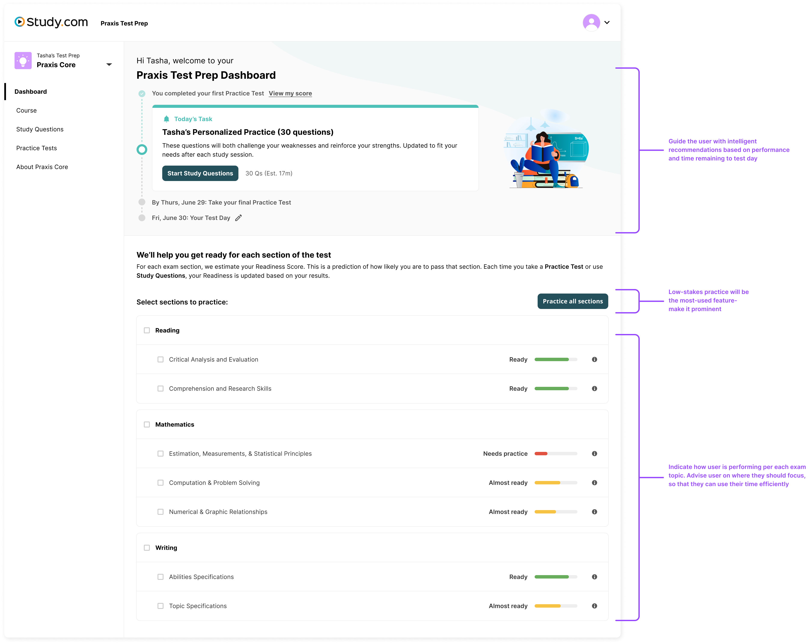The height and width of the screenshot is (644, 812).
Task: Edit test day with pencil icon
Action: (238, 218)
